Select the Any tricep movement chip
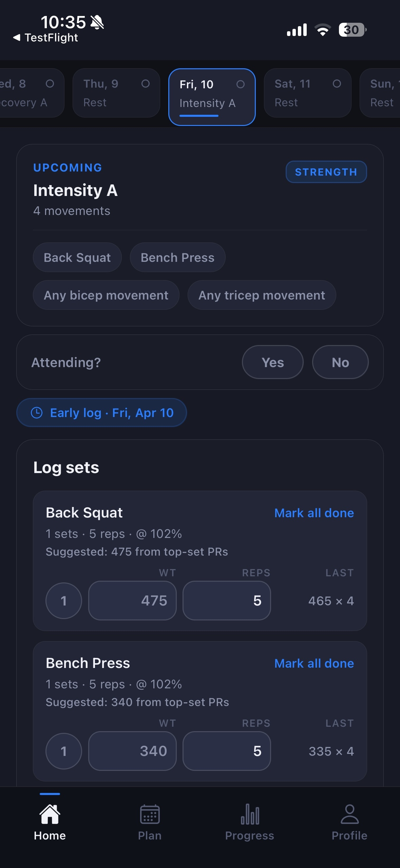Viewport: 400px width, 868px height. [x=261, y=295]
